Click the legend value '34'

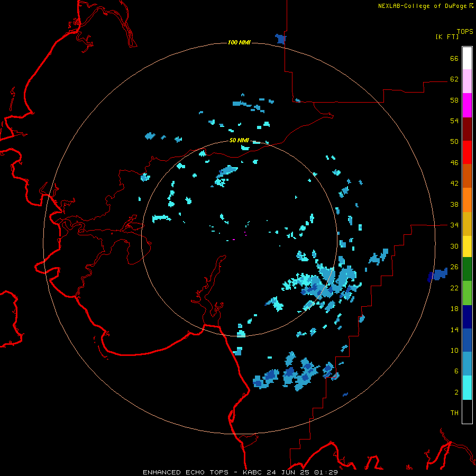point(454,225)
